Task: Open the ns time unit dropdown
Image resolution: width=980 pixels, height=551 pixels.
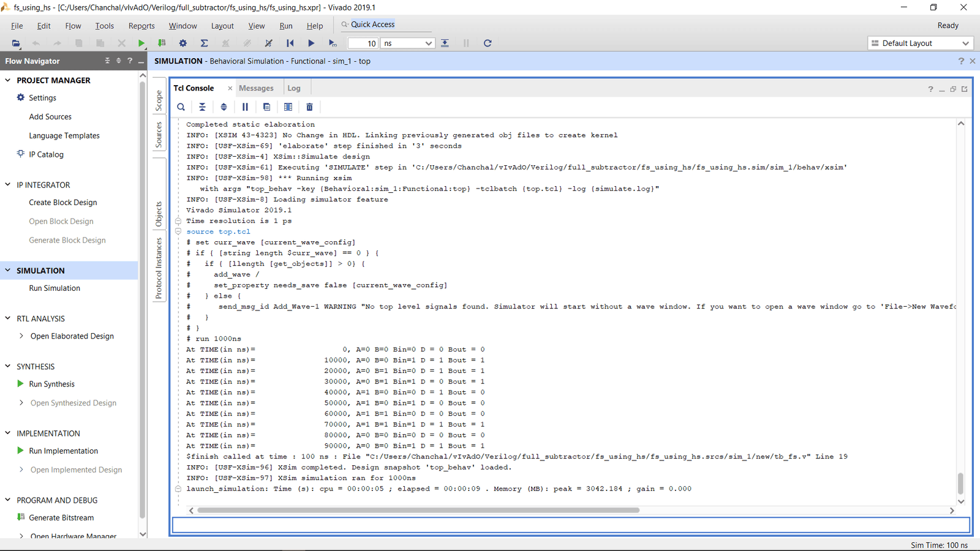Action: tap(428, 43)
